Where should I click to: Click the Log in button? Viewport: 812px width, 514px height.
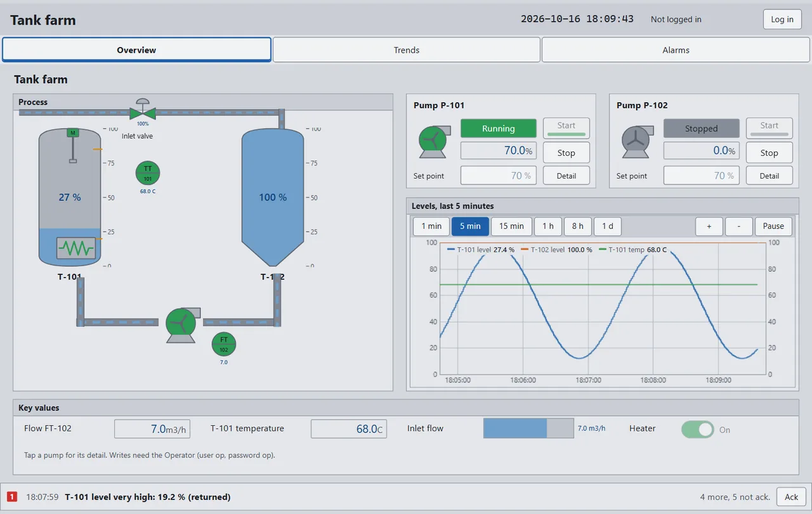pyautogui.click(x=782, y=19)
